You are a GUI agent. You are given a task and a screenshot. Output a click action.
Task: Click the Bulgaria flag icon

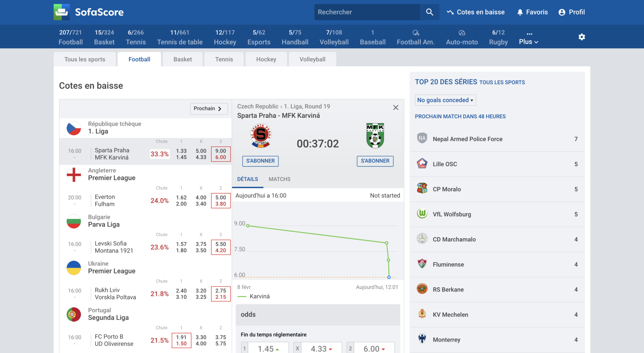pos(74,221)
